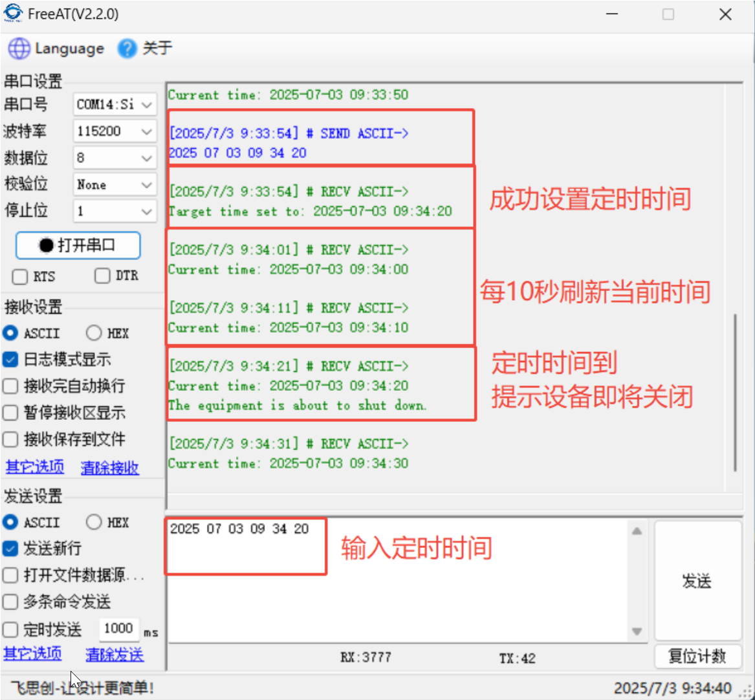The height and width of the screenshot is (700, 755).
Task: Enable the DTR checkbox
Action: [x=102, y=276]
